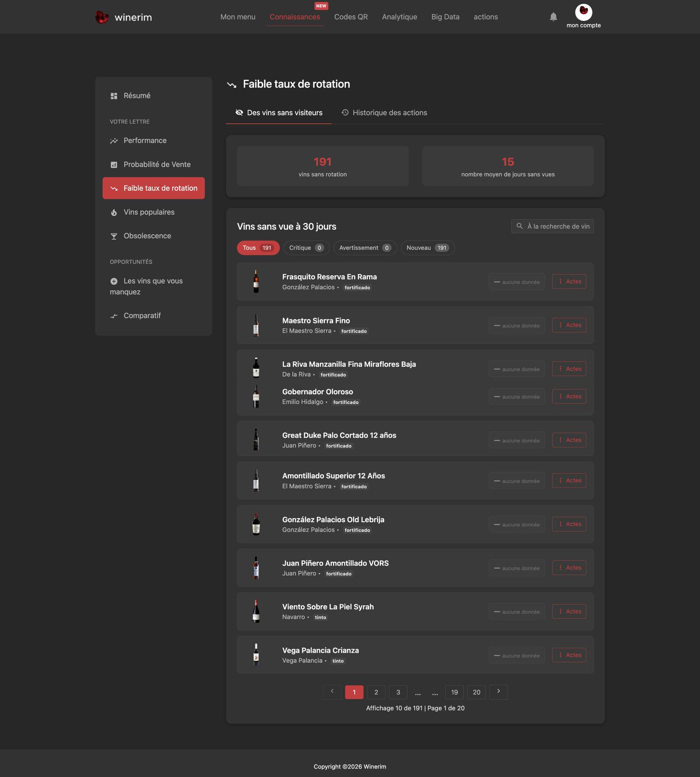Open the mon compte avatar

583,12
